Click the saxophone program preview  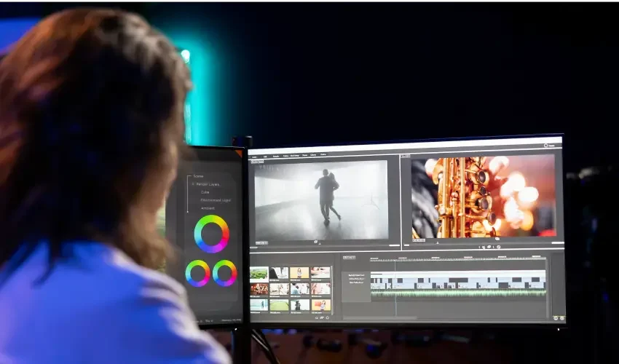coord(484,197)
